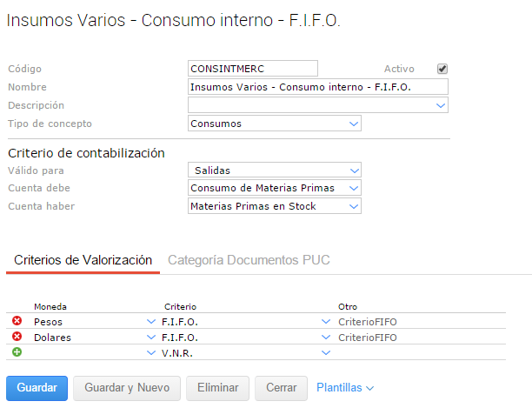This screenshot has height=408, width=532.
Task: Click the Guardar button
Action: tap(37, 388)
